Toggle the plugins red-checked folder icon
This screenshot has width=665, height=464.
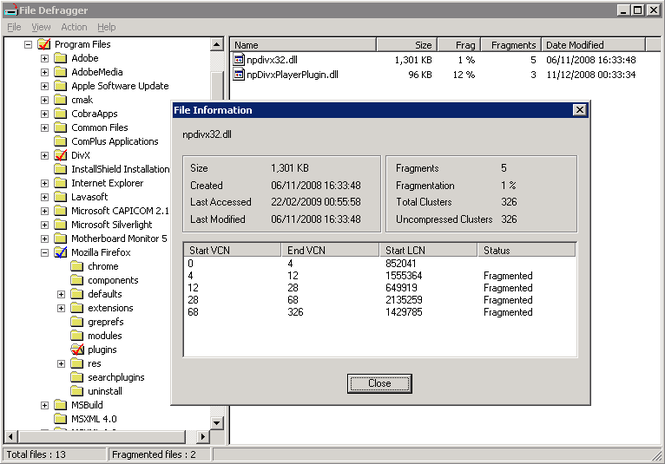point(77,349)
